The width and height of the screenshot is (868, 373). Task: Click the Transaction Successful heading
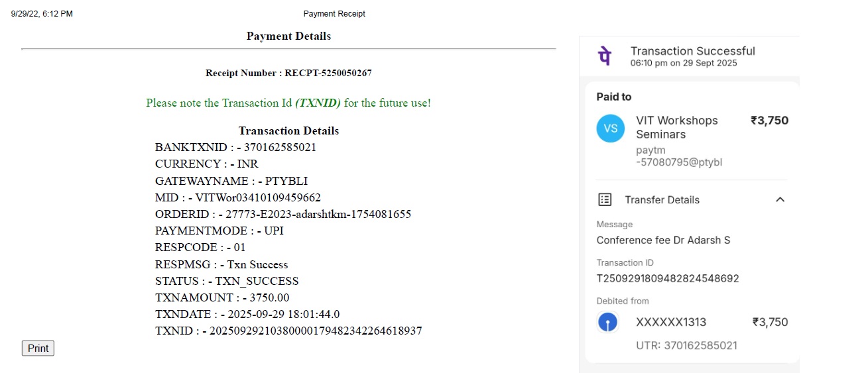(x=692, y=51)
